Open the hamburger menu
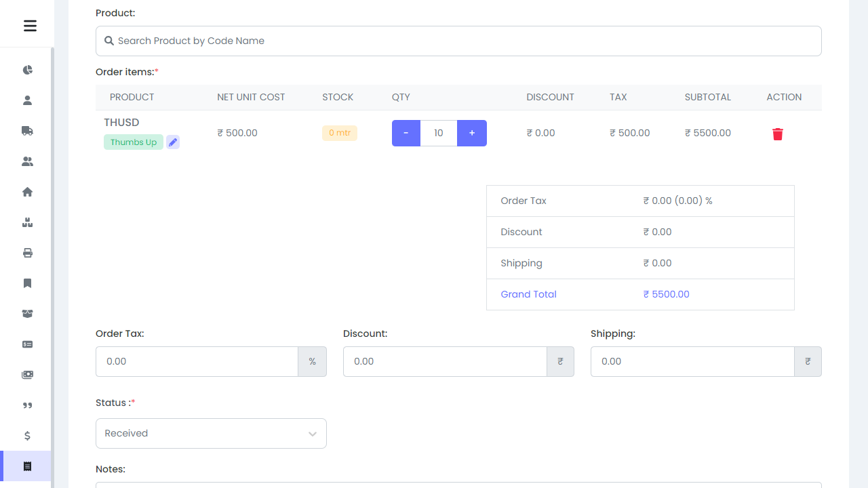The width and height of the screenshot is (868, 488). (x=30, y=26)
